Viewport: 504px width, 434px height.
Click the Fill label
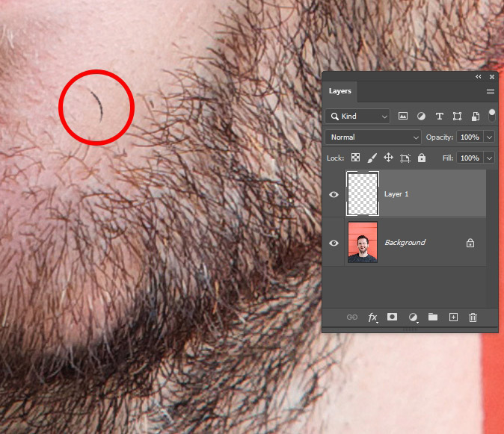[x=448, y=158]
